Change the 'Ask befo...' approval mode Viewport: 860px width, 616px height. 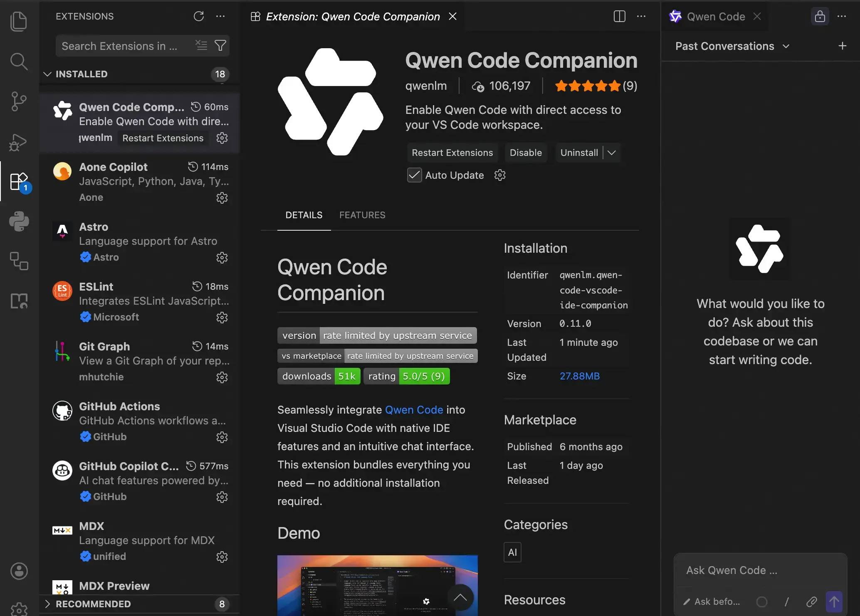tap(712, 601)
